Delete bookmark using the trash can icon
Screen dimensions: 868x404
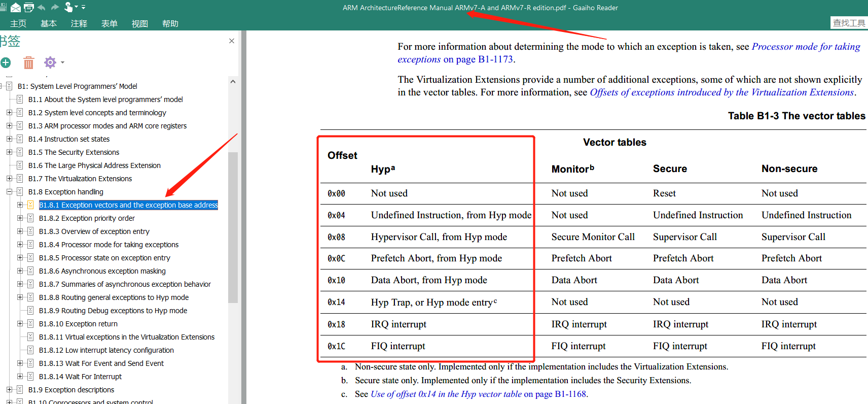pos(29,62)
